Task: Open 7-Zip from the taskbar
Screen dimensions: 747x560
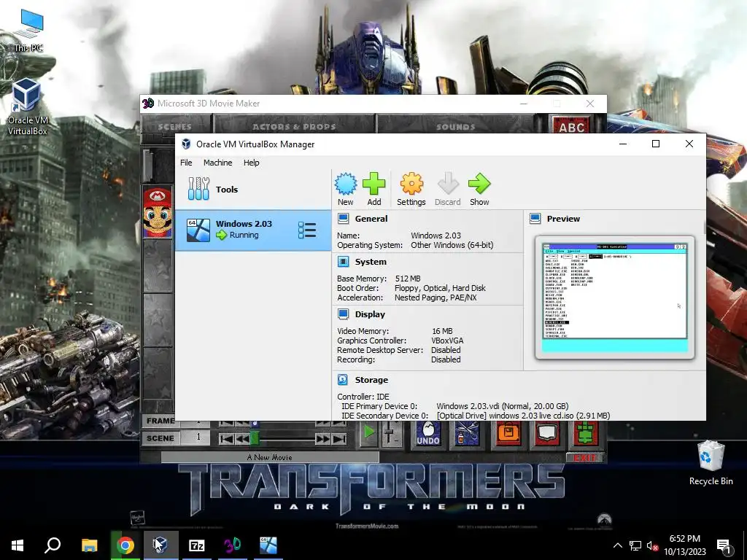Action: click(x=196, y=545)
